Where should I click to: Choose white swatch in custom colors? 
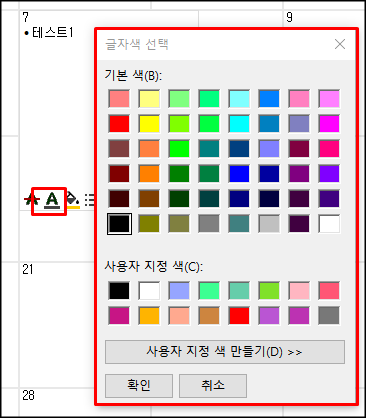[149, 290]
